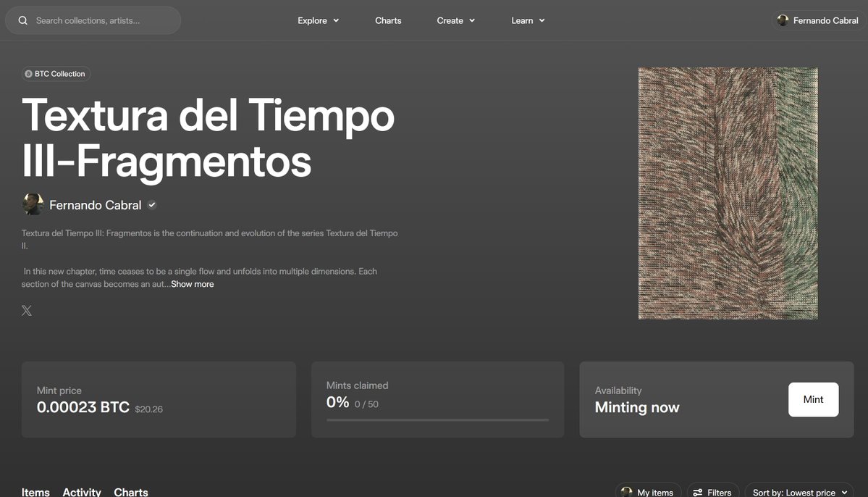
Task: Click the search magnifier icon
Action: click(22, 20)
